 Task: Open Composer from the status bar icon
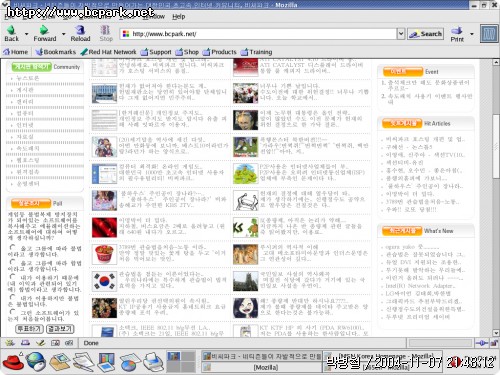[41, 343]
